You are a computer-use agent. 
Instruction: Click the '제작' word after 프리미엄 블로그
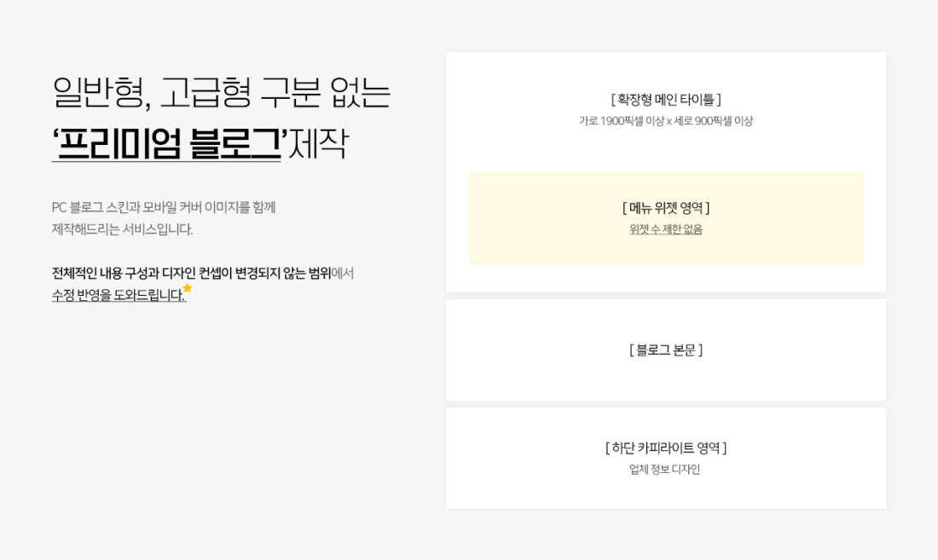318,143
